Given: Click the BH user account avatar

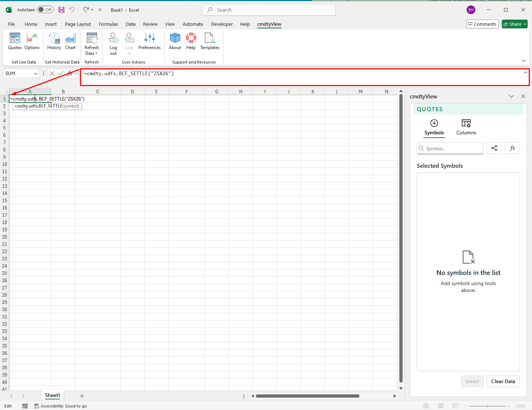Looking at the screenshot, I should (471, 10).
